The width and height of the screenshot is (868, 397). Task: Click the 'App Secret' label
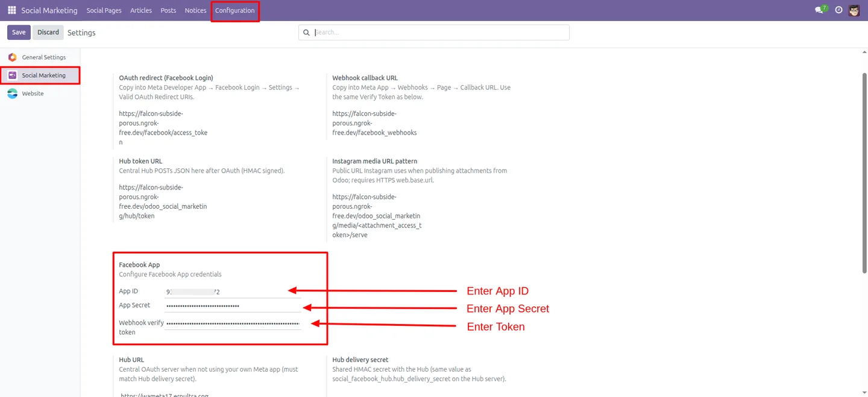point(134,305)
